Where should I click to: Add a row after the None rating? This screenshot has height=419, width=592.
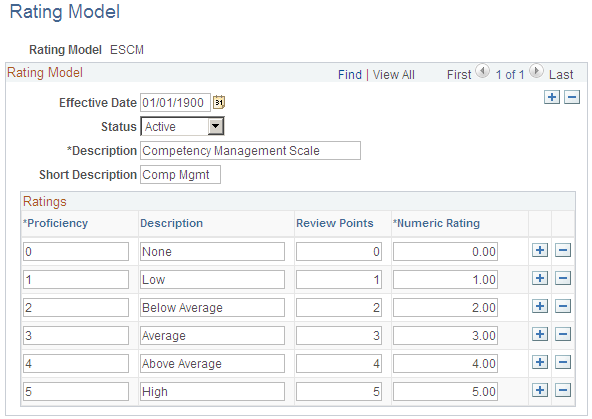point(540,250)
